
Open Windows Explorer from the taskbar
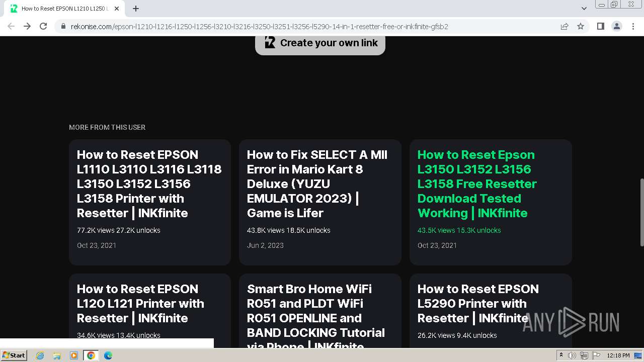point(57,355)
